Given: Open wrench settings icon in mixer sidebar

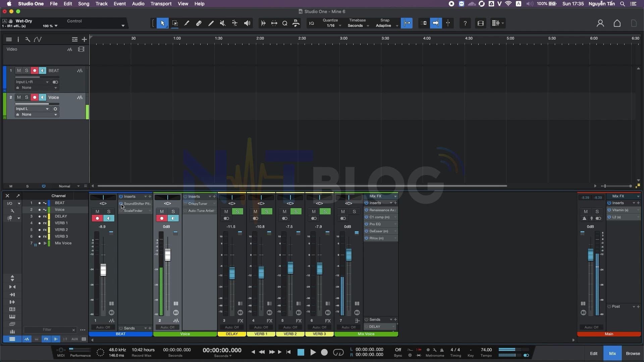Looking at the screenshot, I should [12, 211].
